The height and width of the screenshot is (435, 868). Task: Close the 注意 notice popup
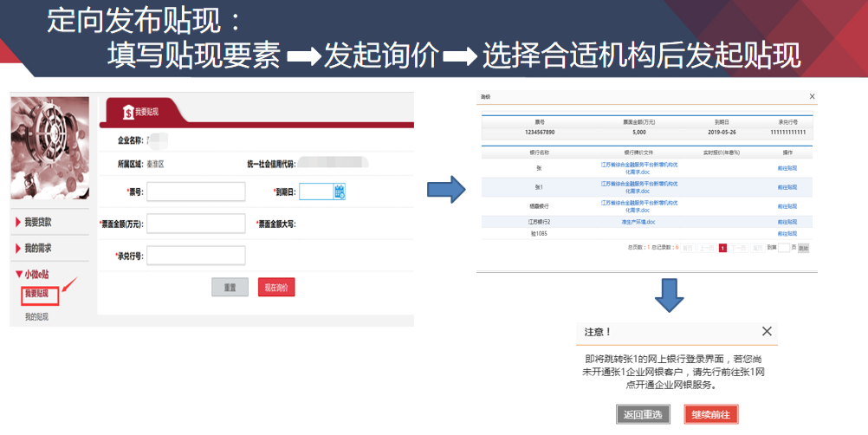pyautogui.click(x=767, y=331)
